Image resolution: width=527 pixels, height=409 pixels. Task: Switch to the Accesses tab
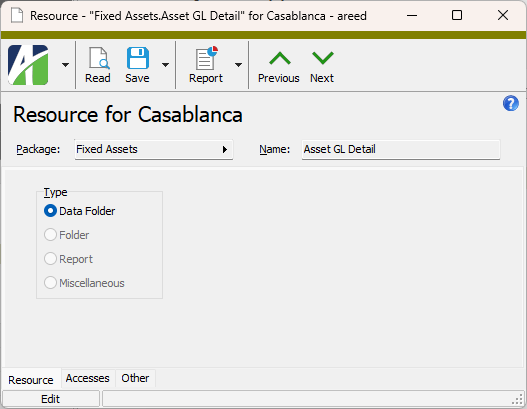(x=88, y=378)
